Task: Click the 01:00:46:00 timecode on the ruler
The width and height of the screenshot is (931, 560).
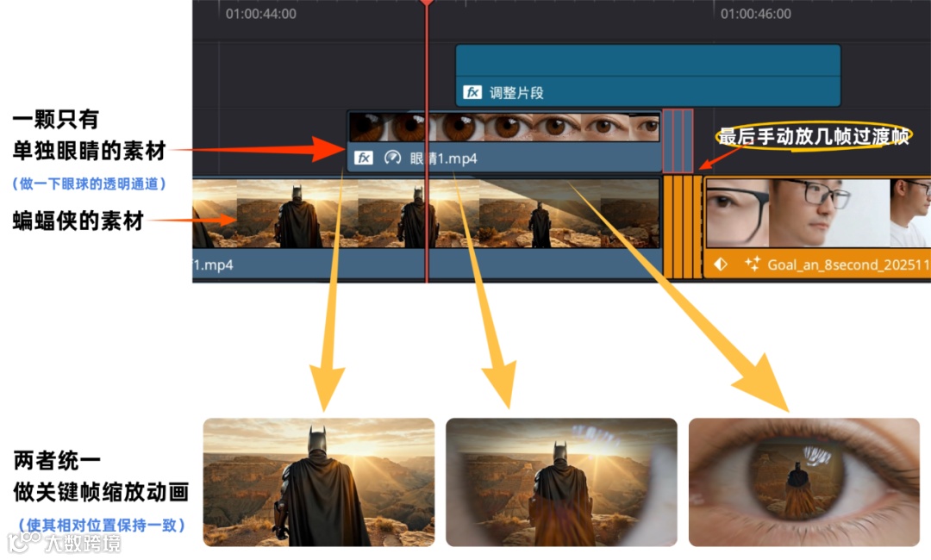Action: pyautogui.click(x=755, y=14)
